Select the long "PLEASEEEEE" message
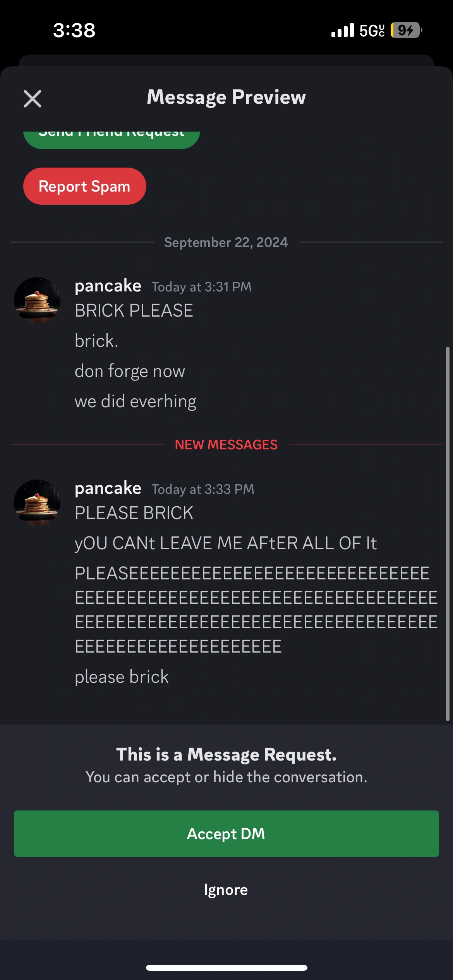 (256, 610)
